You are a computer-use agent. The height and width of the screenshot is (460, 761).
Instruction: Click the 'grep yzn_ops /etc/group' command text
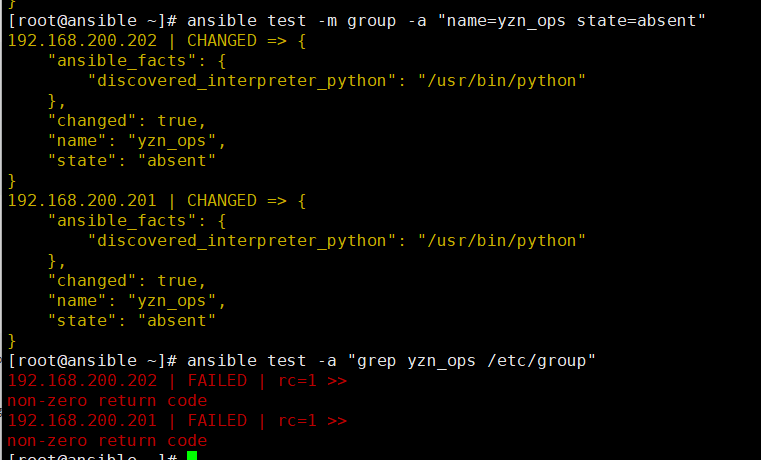471,361
